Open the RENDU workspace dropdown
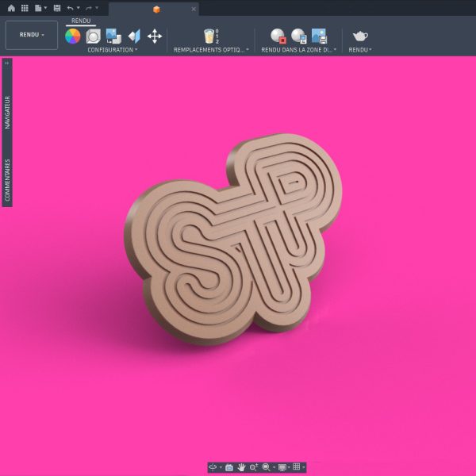 [32, 35]
